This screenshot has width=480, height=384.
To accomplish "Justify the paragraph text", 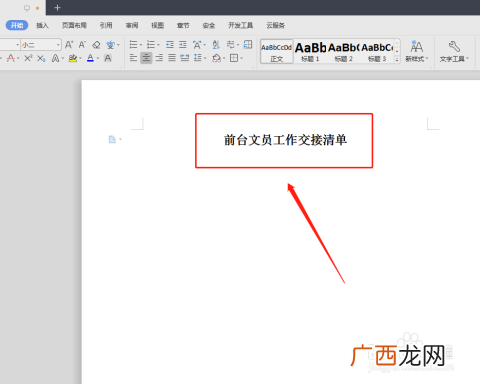I will tap(172, 58).
